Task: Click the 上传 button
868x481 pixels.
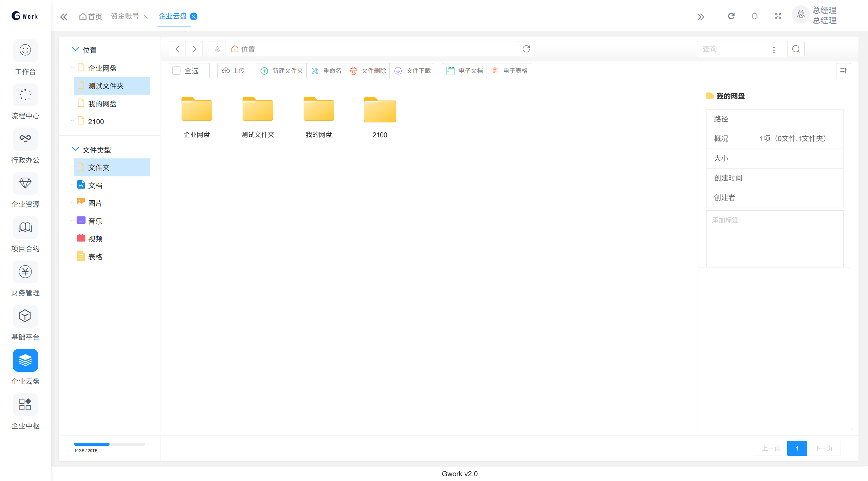Action: (233, 71)
